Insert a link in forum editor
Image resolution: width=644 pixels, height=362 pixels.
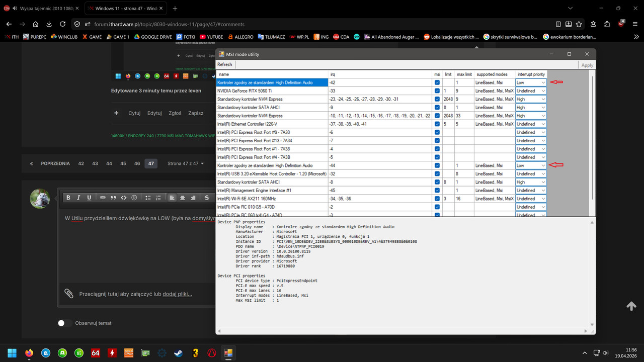coord(103,198)
